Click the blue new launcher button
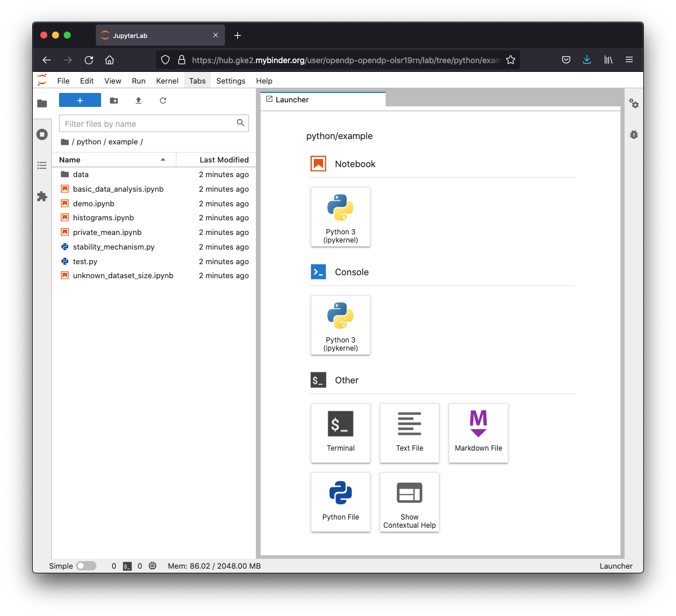Image resolution: width=676 pixels, height=616 pixels. click(79, 100)
